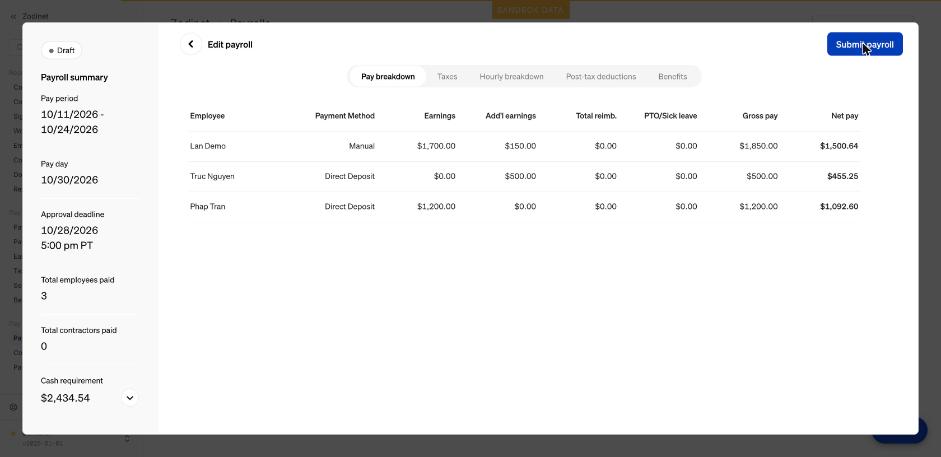The width and height of the screenshot is (941, 457).
Task: Click the Total contractors paid label
Action: pos(79,330)
